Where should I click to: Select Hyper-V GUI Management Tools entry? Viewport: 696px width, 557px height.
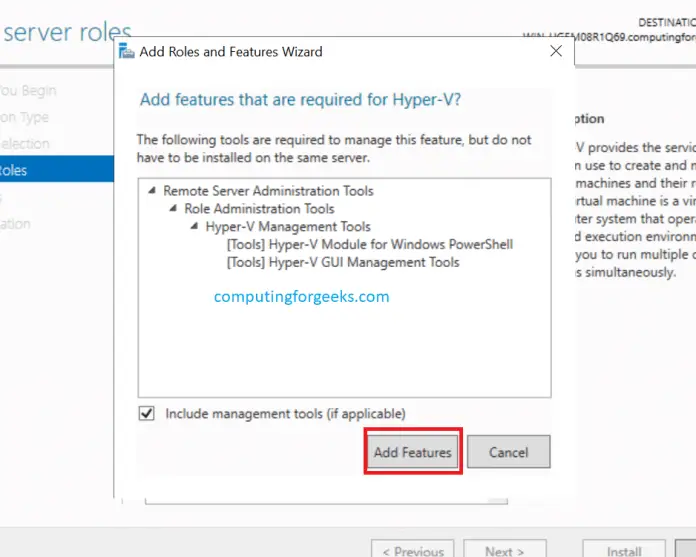point(343,262)
